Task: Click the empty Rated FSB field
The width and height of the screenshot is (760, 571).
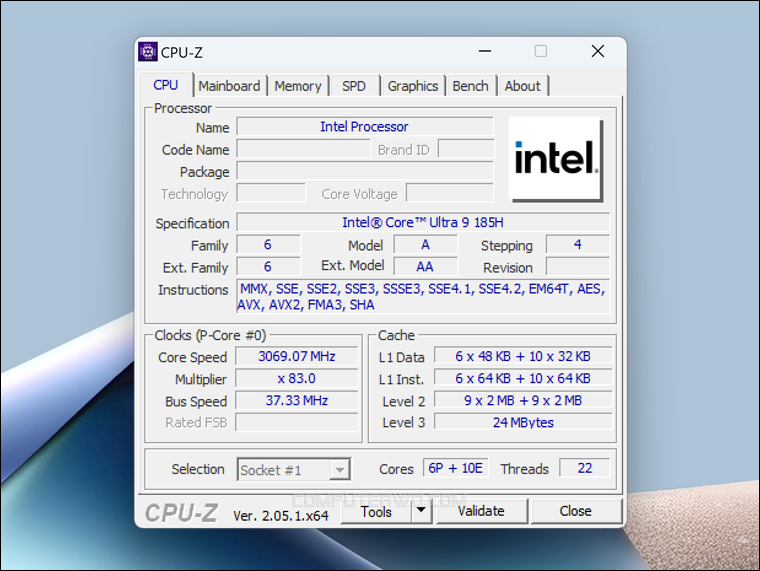Action: (297, 423)
